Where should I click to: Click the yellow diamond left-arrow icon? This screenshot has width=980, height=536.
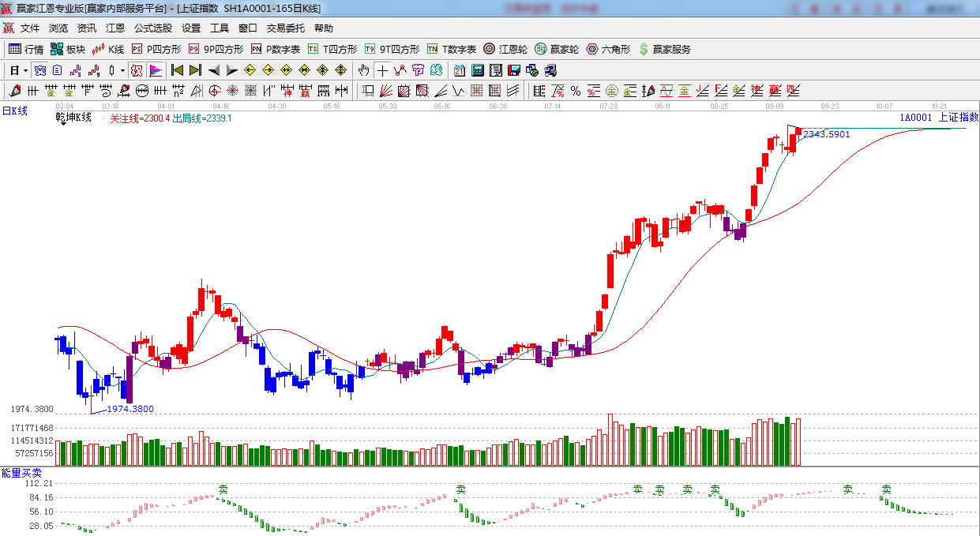point(250,70)
